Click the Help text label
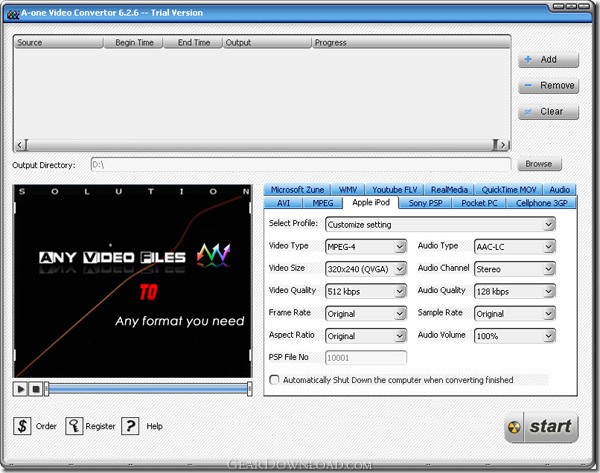Image resolution: width=600 pixels, height=473 pixels. click(155, 426)
